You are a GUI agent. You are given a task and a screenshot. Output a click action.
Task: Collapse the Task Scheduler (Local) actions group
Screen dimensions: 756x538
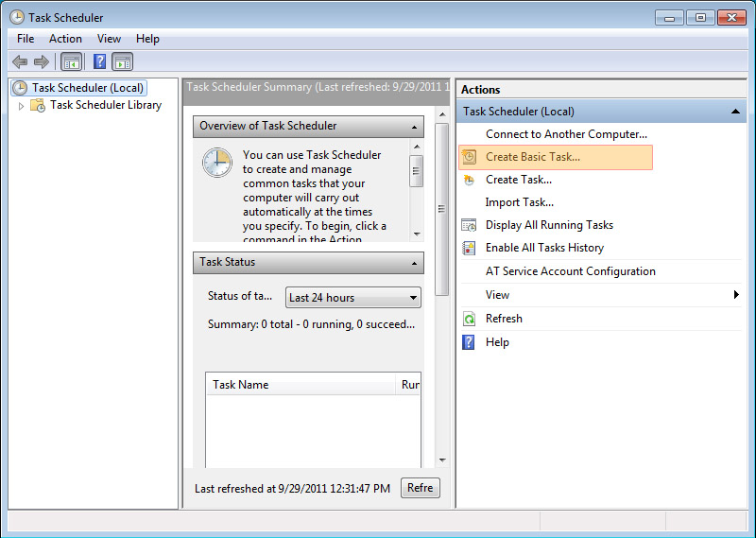(x=735, y=112)
